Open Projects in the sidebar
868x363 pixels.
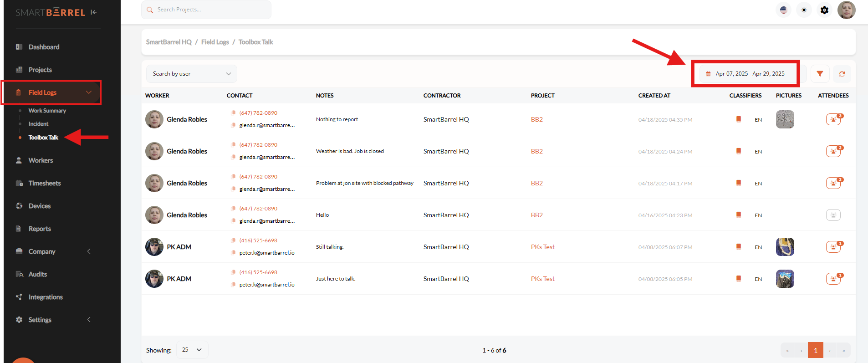(40, 70)
